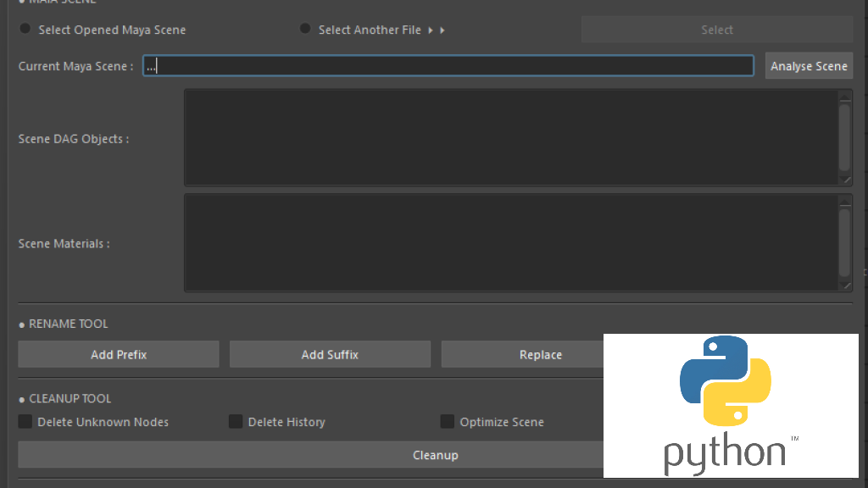Click the CLEANUP TOOL section header

[70, 398]
